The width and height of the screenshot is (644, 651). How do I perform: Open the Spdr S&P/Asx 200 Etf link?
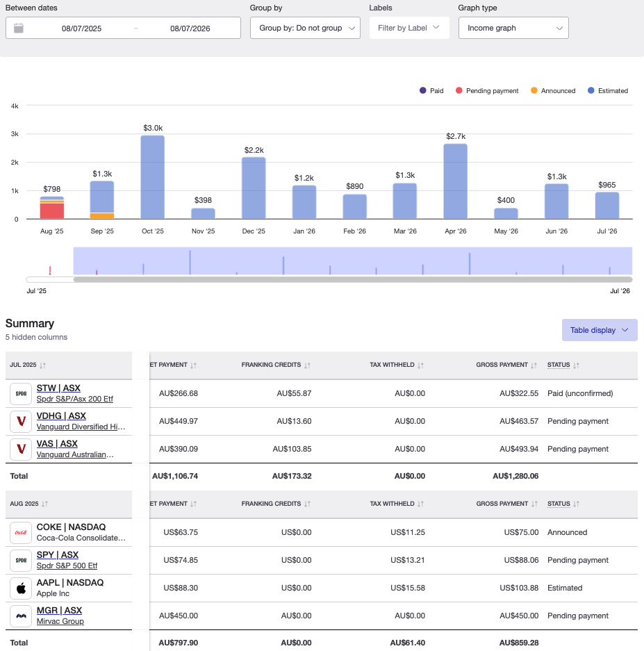click(74, 399)
